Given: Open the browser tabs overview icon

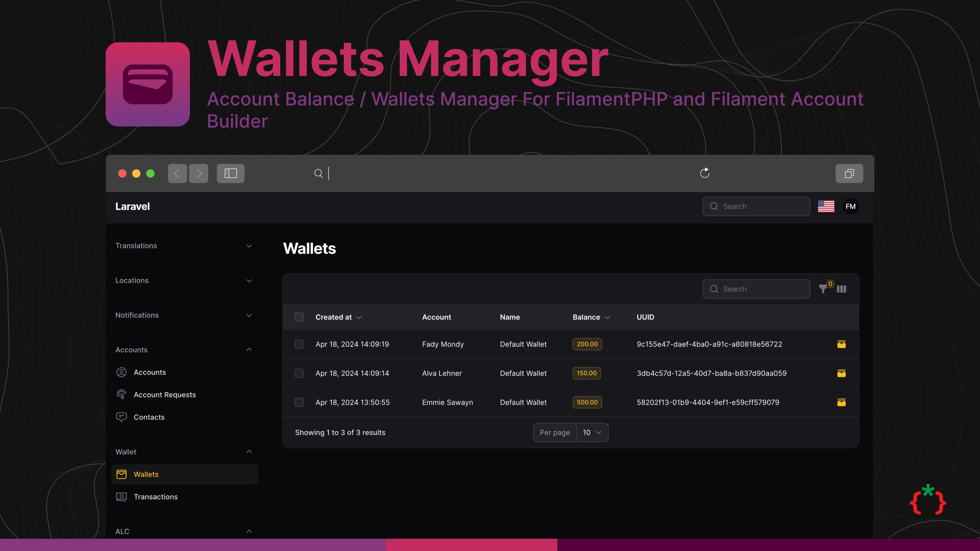Looking at the screenshot, I should coord(849,173).
